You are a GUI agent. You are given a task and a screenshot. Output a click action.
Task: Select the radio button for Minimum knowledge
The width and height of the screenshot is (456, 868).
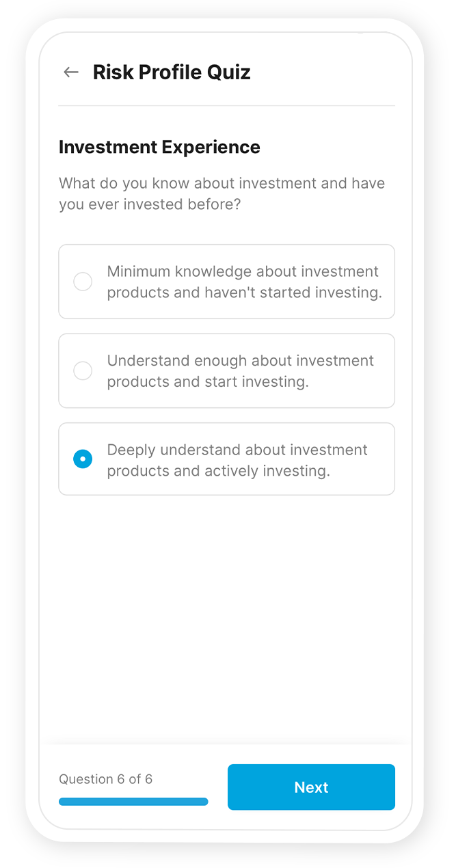click(83, 282)
